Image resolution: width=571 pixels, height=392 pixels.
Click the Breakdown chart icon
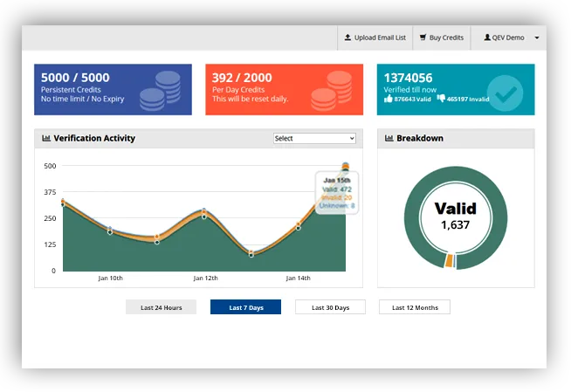(389, 138)
